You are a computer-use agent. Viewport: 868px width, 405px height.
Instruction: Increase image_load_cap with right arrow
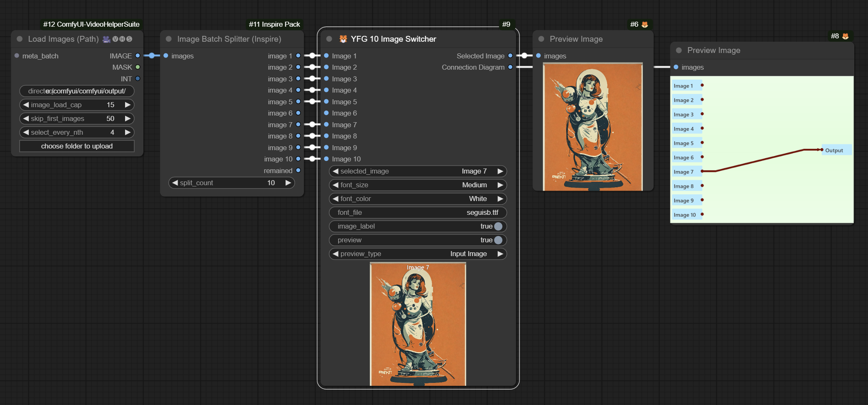pyautogui.click(x=128, y=105)
